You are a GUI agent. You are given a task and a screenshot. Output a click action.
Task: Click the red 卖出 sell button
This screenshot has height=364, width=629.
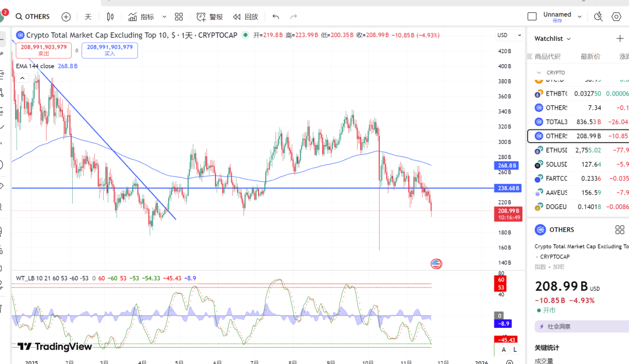[x=44, y=50]
